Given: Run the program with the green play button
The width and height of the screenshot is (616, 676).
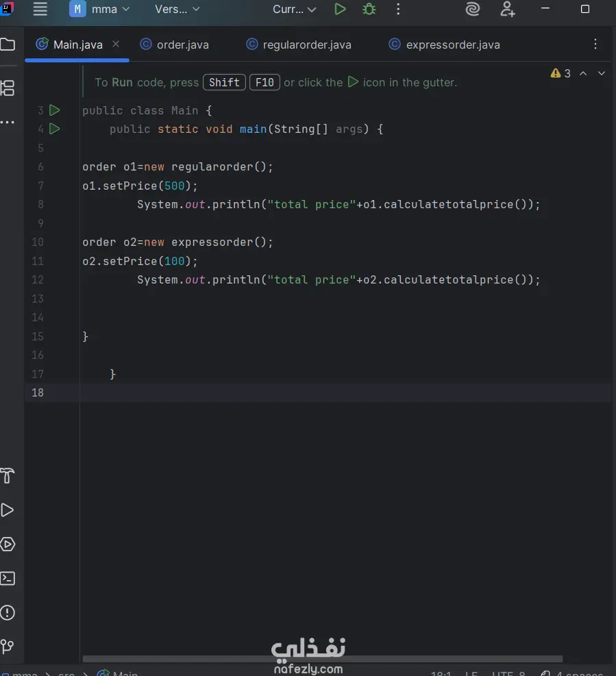Looking at the screenshot, I should tap(340, 9).
